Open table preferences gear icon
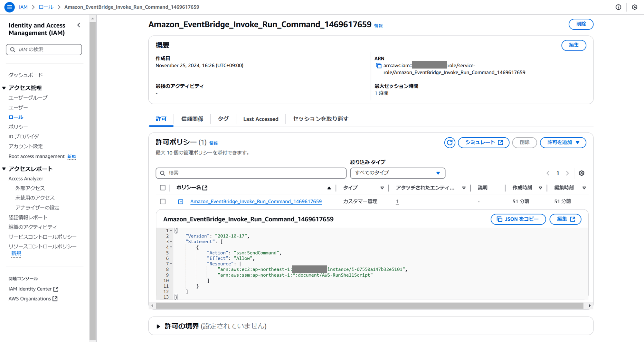644x342 pixels. [x=581, y=173]
